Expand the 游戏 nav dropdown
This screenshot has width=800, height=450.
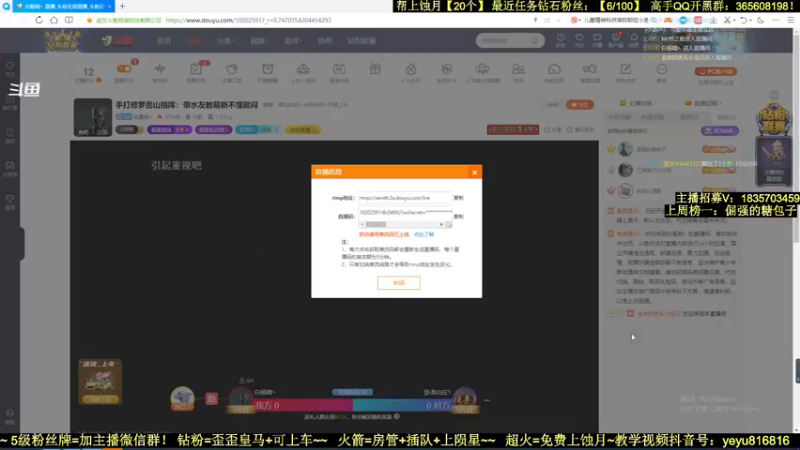(x=293, y=41)
